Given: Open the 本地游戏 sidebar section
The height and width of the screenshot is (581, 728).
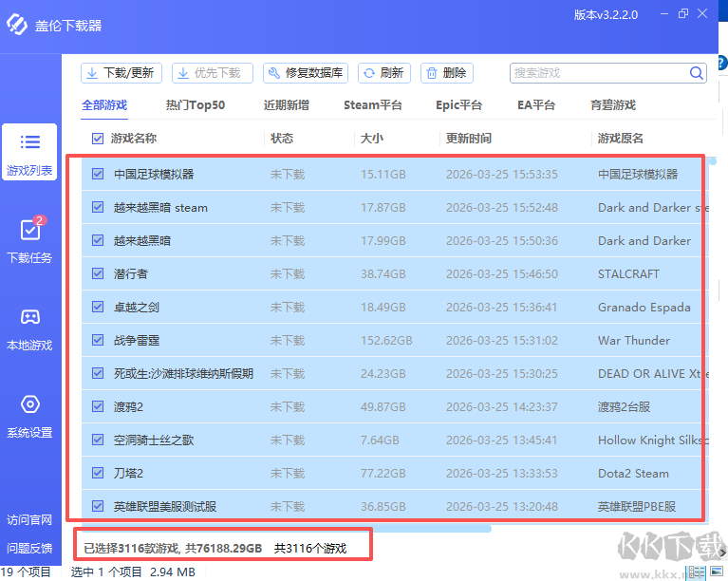Looking at the screenshot, I should [x=29, y=328].
